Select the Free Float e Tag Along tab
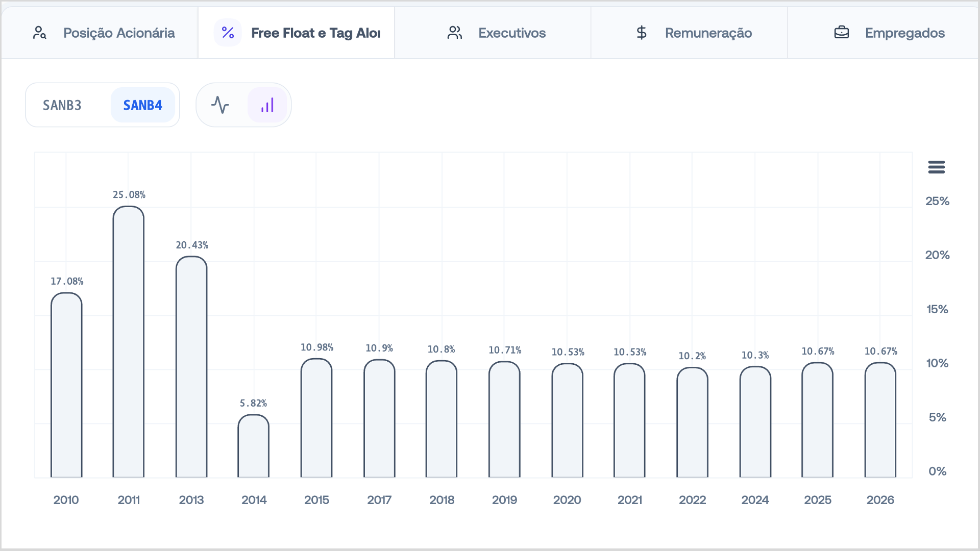Viewport: 980px width, 551px height. (296, 33)
